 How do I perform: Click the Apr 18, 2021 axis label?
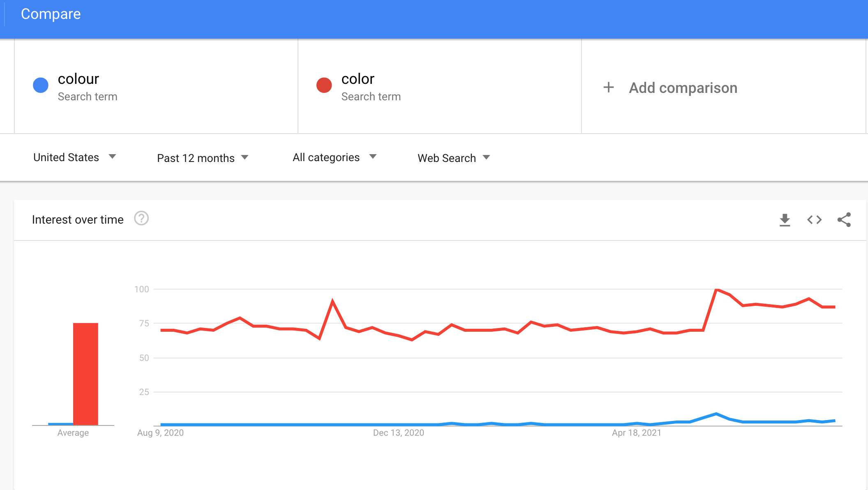(x=637, y=433)
